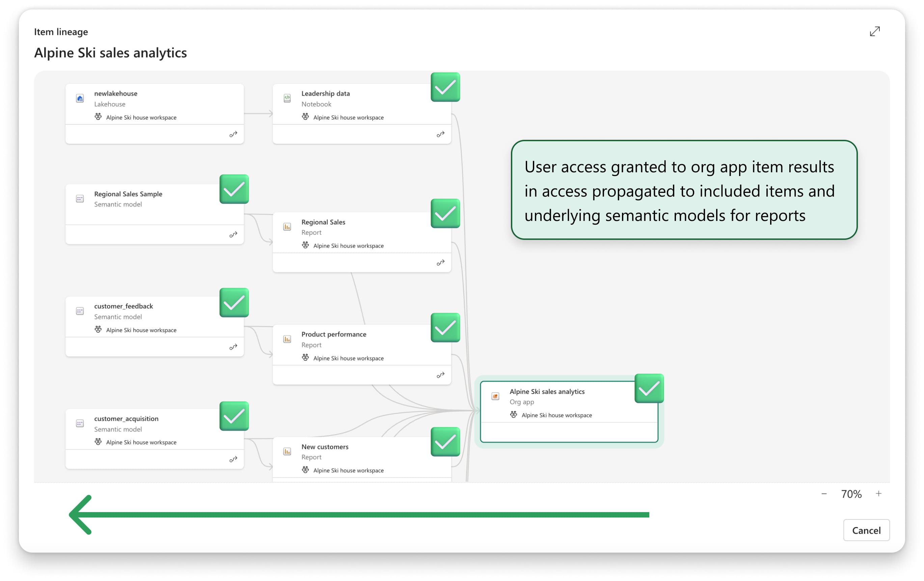Click the 70% zoom level value
The width and height of the screenshot is (924, 581).
point(851,494)
